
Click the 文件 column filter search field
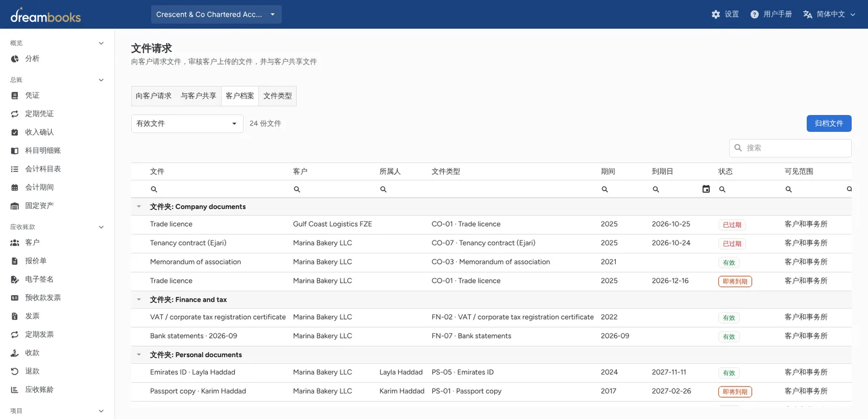[x=217, y=189]
